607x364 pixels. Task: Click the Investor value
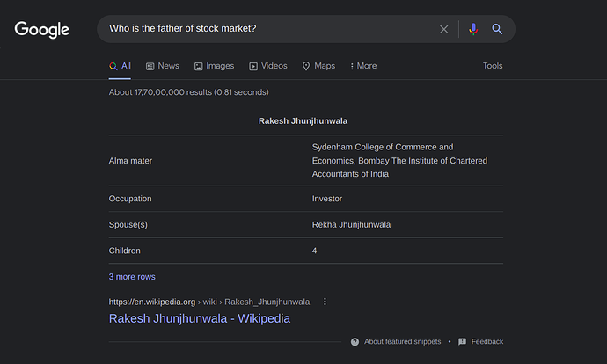[x=327, y=199]
